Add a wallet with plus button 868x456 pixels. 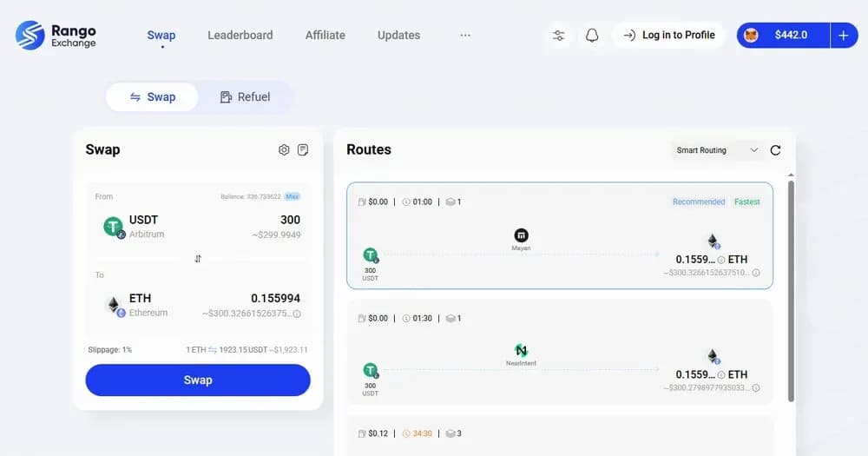[844, 35]
